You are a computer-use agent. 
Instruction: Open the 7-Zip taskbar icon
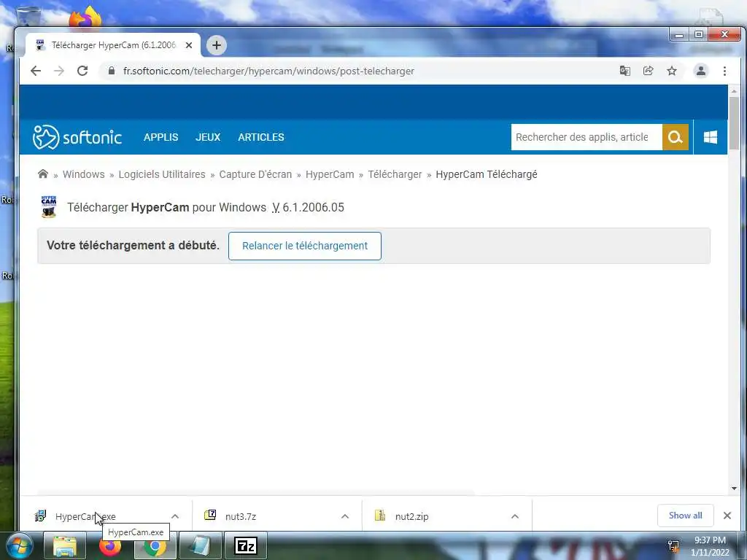click(x=246, y=545)
